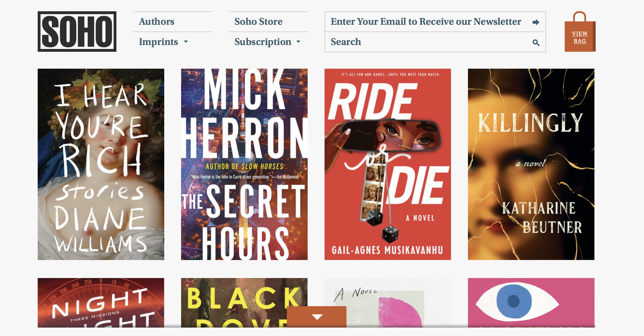The width and height of the screenshot is (644, 336).
Task: Focus the Search text field
Action: 430,42
